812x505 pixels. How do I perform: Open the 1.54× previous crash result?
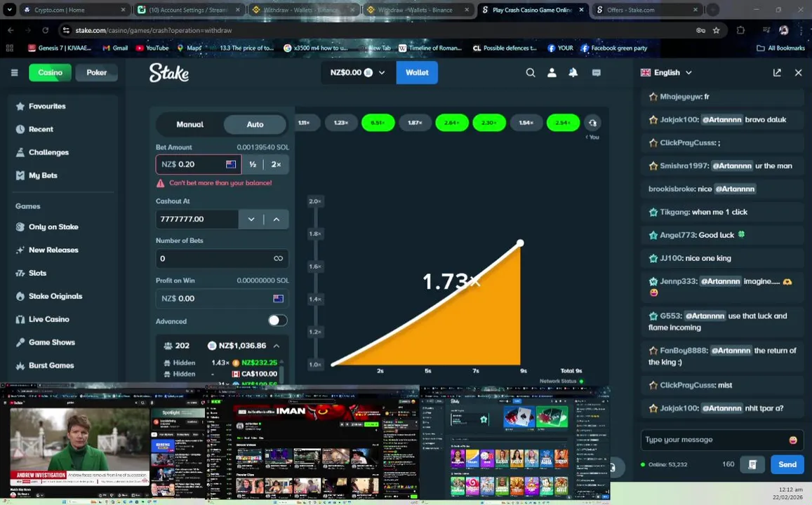pyautogui.click(x=526, y=123)
